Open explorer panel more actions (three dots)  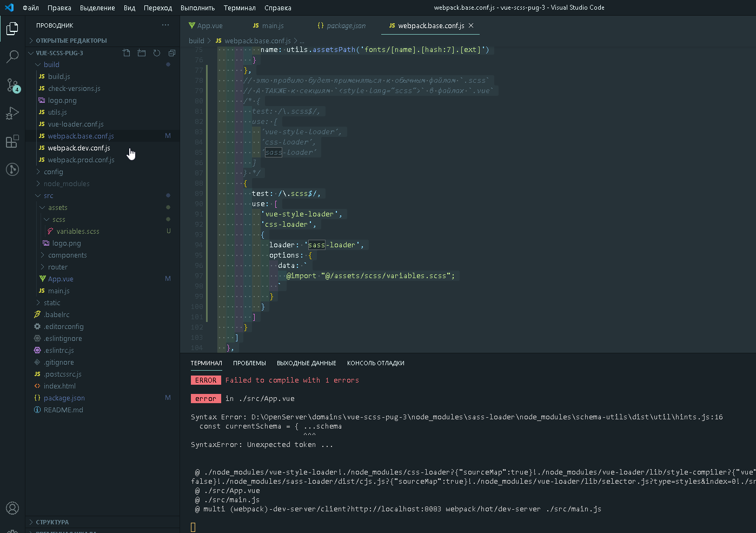pyautogui.click(x=165, y=25)
